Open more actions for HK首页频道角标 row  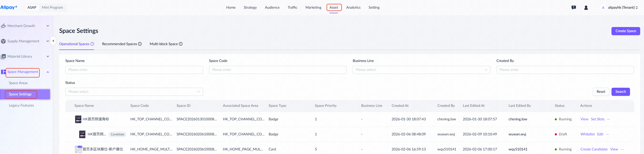click(x=608, y=119)
